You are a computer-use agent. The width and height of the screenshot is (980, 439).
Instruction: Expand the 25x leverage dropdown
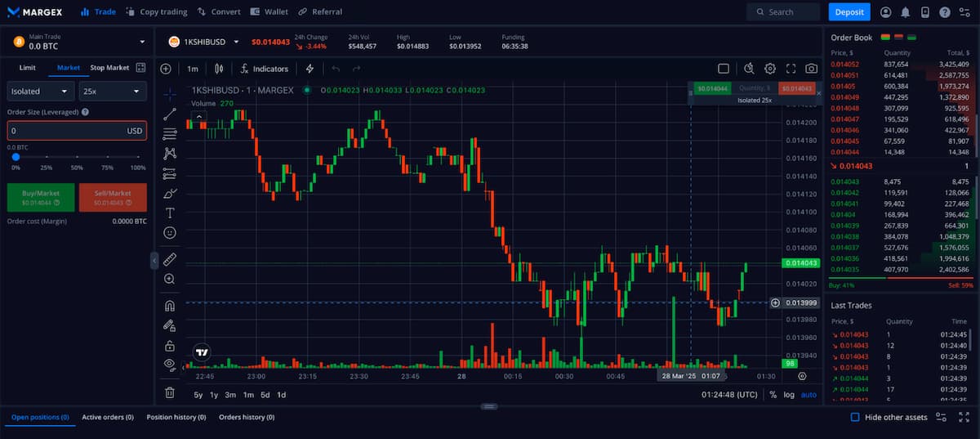113,92
